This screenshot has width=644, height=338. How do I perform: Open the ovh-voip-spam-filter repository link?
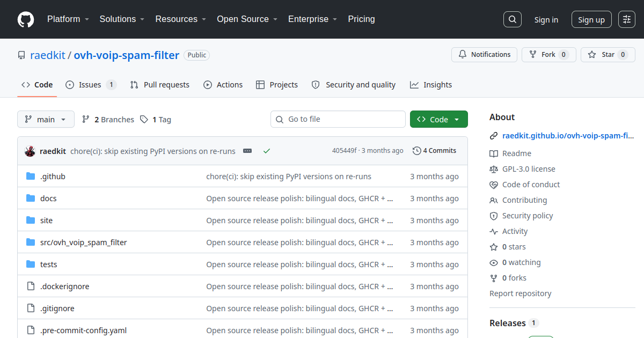[x=127, y=55]
